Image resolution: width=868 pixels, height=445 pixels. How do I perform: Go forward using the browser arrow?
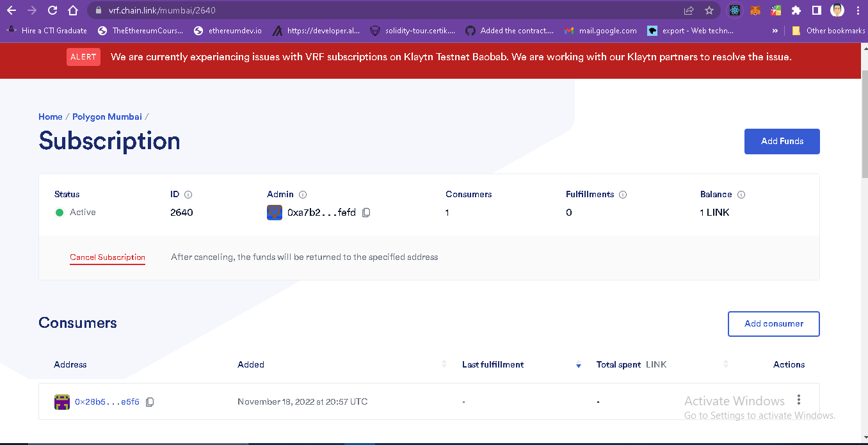coord(32,10)
